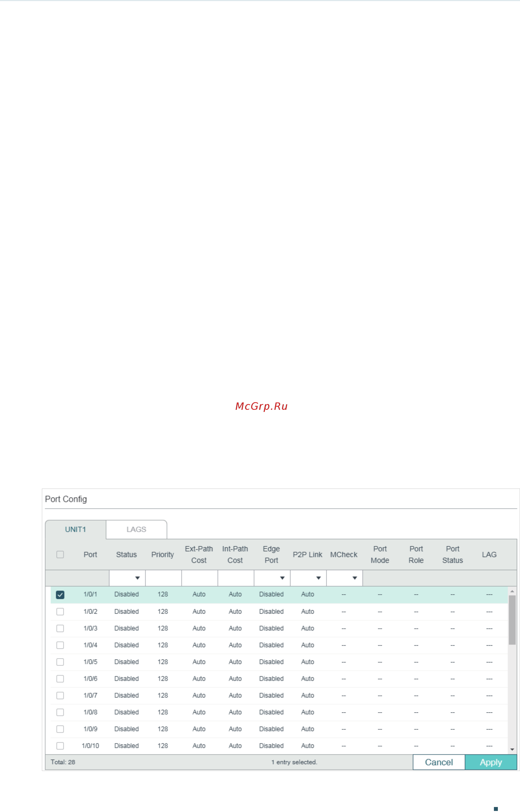Click the vertical scrollbar thumb

point(512,620)
